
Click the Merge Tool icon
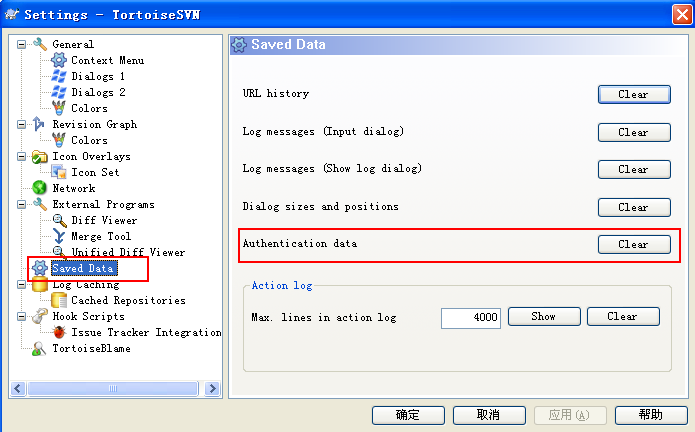[59, 236]
